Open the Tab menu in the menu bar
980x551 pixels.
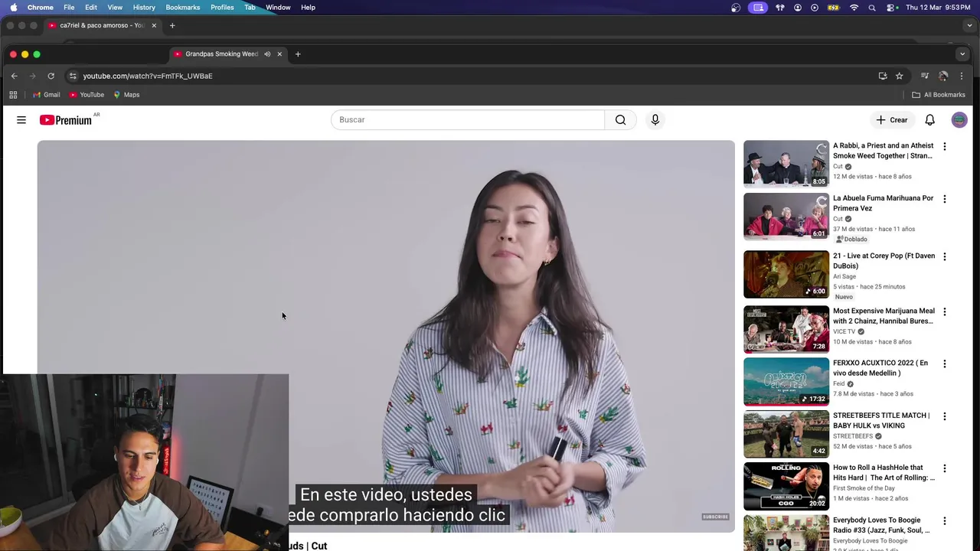[x=250, y=8]
